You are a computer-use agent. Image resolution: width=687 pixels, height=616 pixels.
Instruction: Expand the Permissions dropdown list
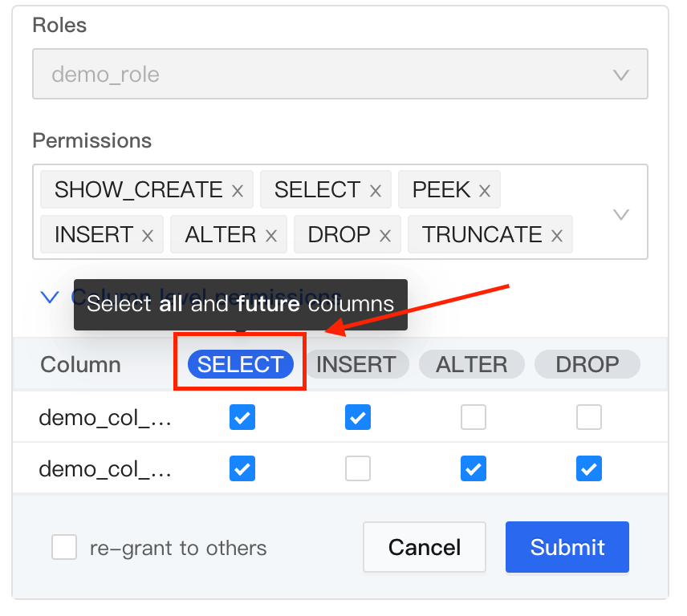tap(620, 214)
